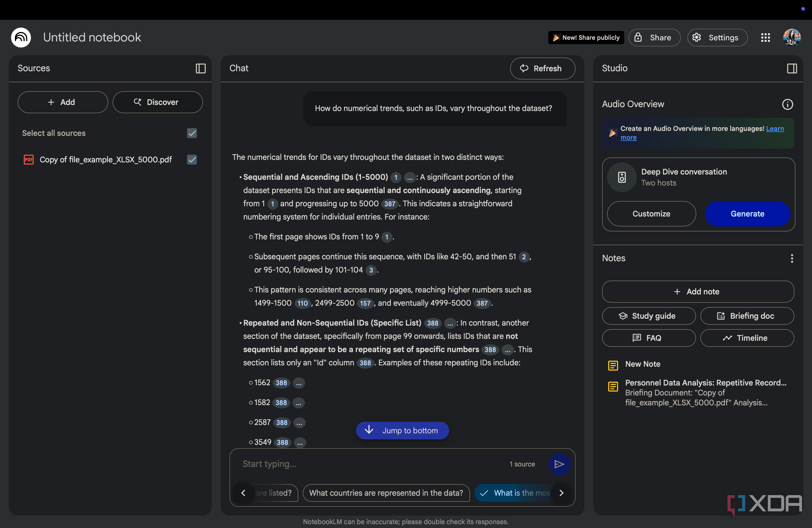This screenshot has width=812, height=528.
Task: Expand extra citations beside ID 2587
Action: point(299,423)
